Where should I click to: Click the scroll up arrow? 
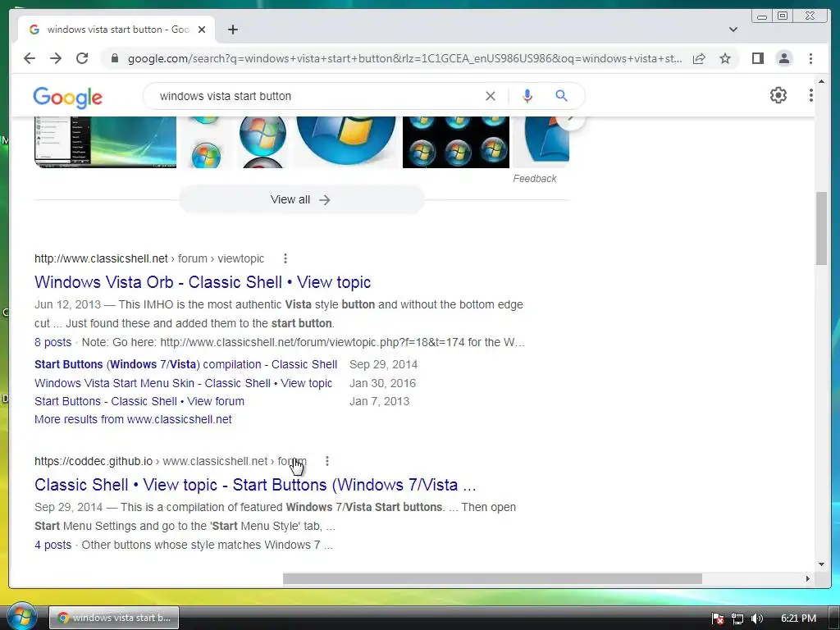pyautogui.click(x=821, y=81)
